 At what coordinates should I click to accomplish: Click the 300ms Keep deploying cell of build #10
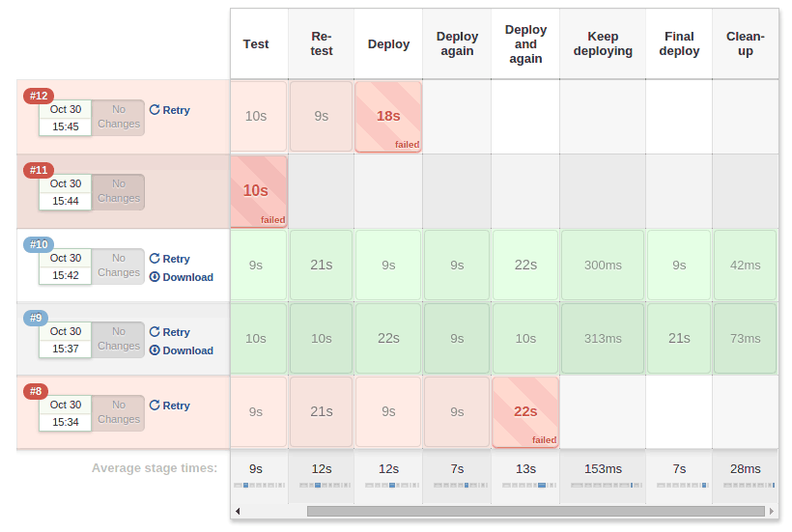pyautogui.click(x=603, y=265)
